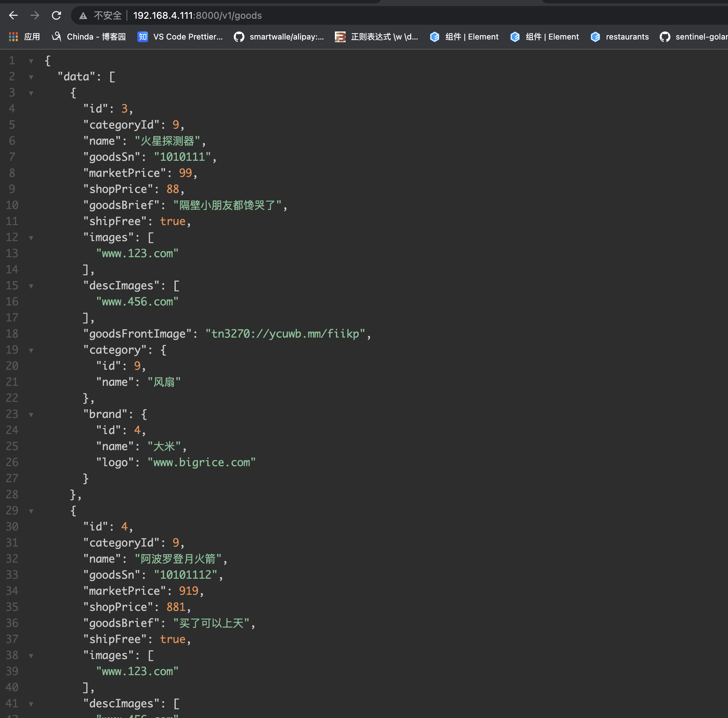Click categoryId value 9 on line 5
This screenshot has width=728, height=718.
(175, 125)
